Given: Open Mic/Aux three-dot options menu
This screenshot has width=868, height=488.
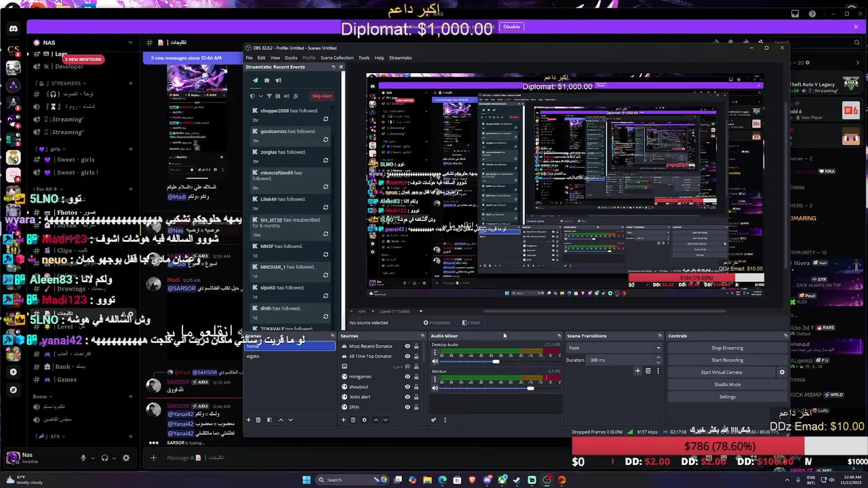Looking at the screenshot, I should (x=435, y=379).
